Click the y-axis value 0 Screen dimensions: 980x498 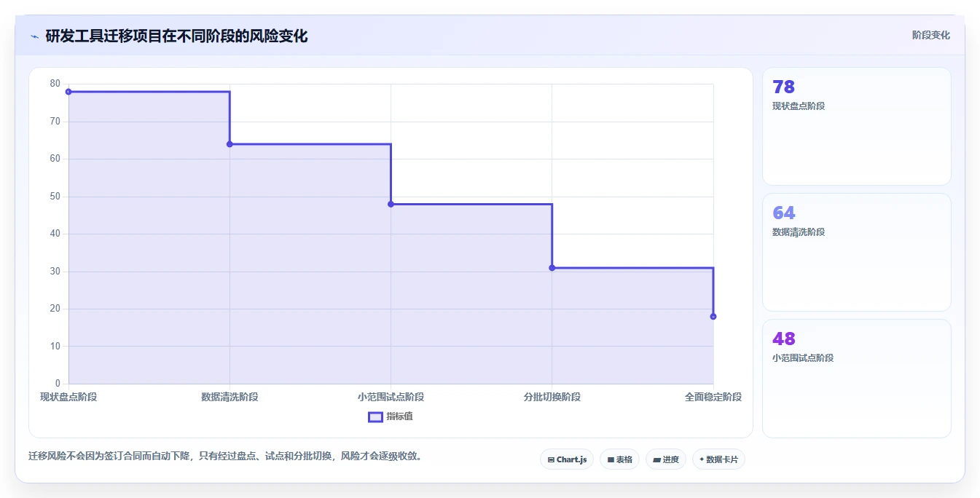[x=58, y=384]
